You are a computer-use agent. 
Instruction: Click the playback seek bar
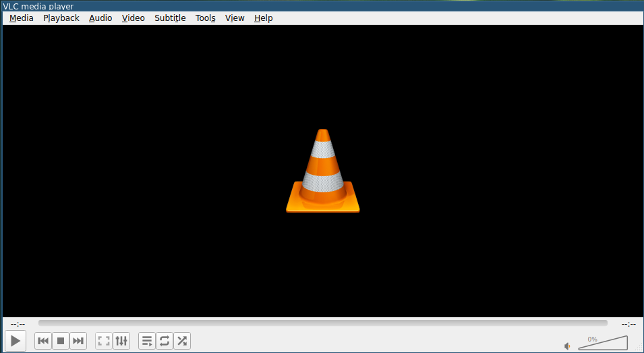click(323, 323)
